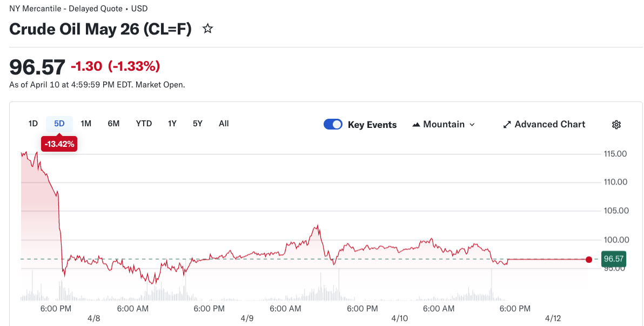Choose the 5Y time range

[198, 124]
